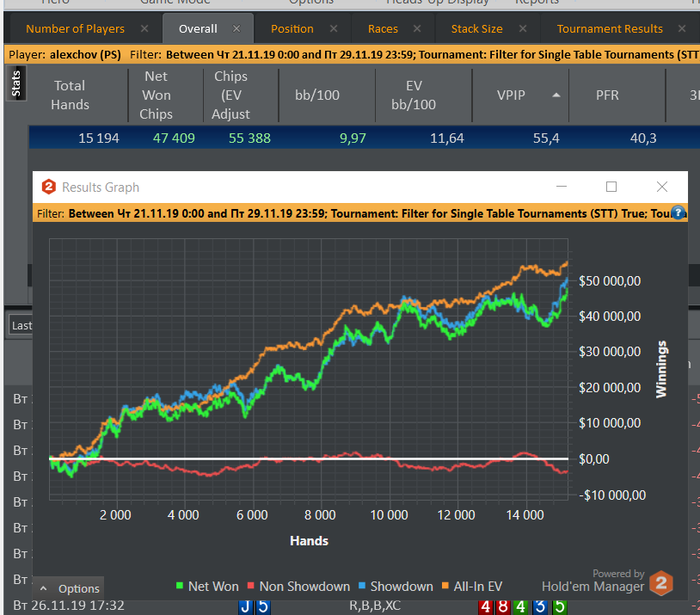Screen dimensions: 700x615
Task: Switch to the Position tab
Action: point(292,29)
